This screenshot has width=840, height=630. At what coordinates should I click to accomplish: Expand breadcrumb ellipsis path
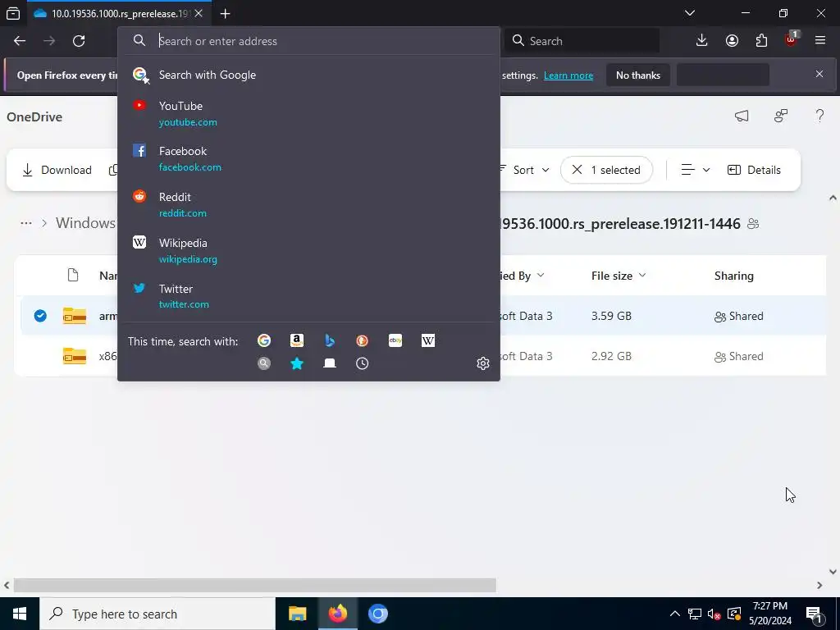25,223
